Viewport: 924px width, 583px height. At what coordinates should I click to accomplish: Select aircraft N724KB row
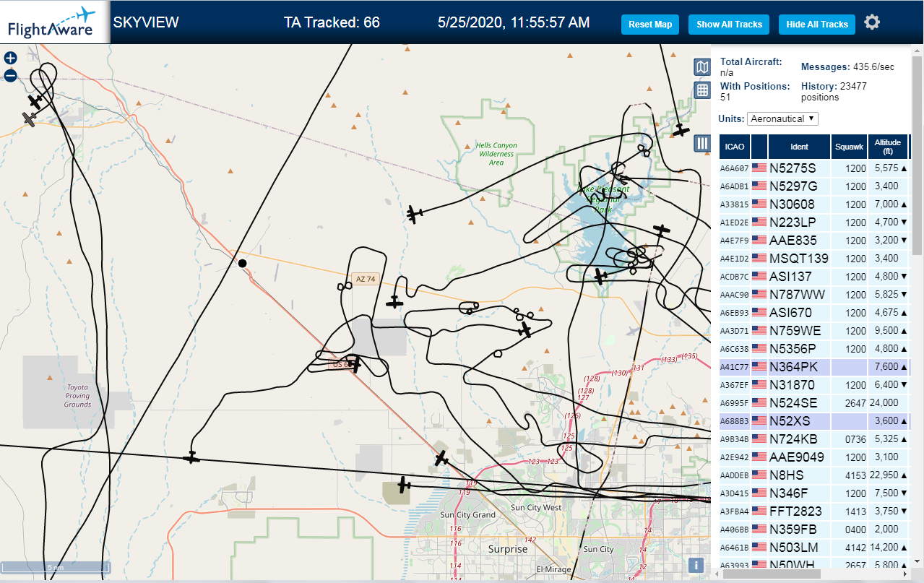[x=814, y=439]
